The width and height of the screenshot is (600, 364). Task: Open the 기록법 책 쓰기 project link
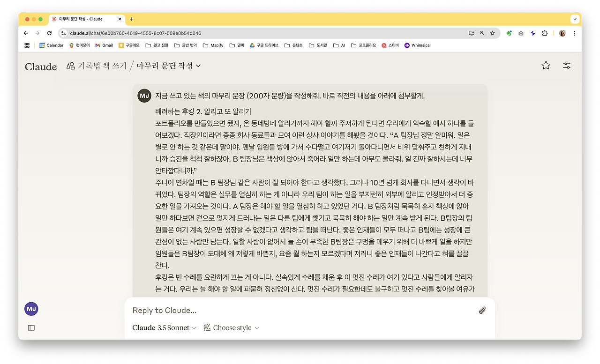97,66
